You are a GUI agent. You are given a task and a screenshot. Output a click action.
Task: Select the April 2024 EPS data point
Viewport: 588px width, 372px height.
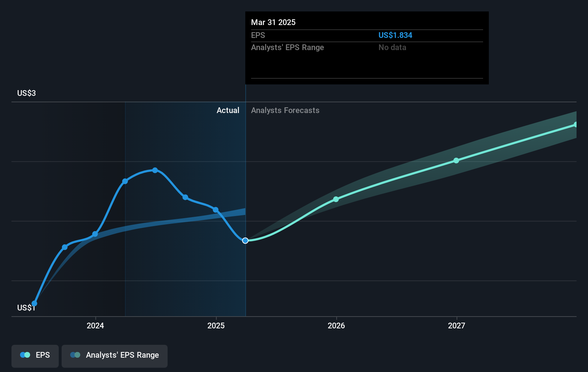[x=125, y=181]
